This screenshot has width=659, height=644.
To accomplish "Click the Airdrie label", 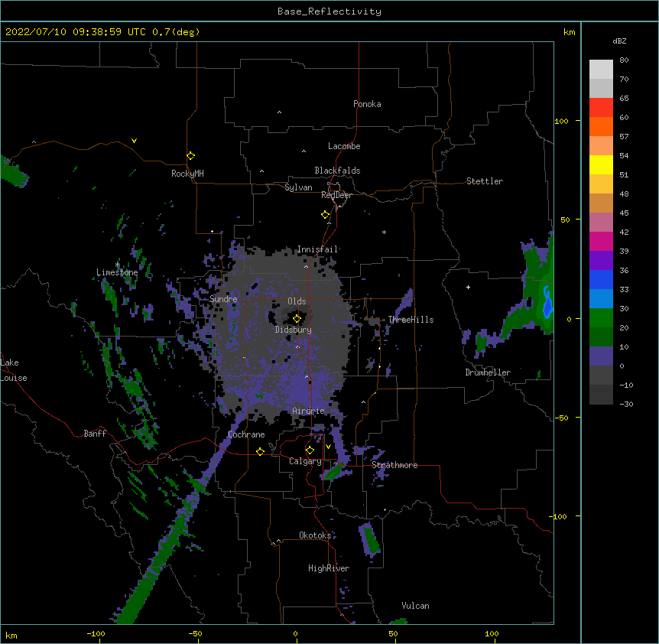I will coord(309,411).
